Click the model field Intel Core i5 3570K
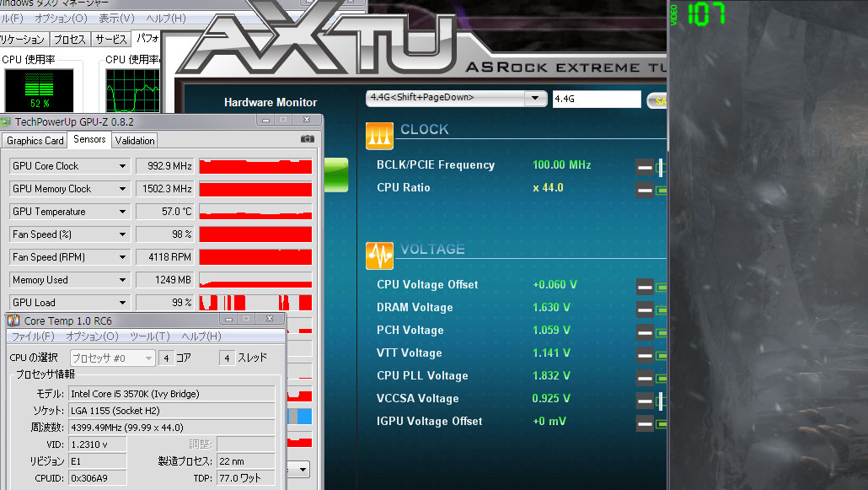Screen dimensions: 868x490 click(172, 394)
